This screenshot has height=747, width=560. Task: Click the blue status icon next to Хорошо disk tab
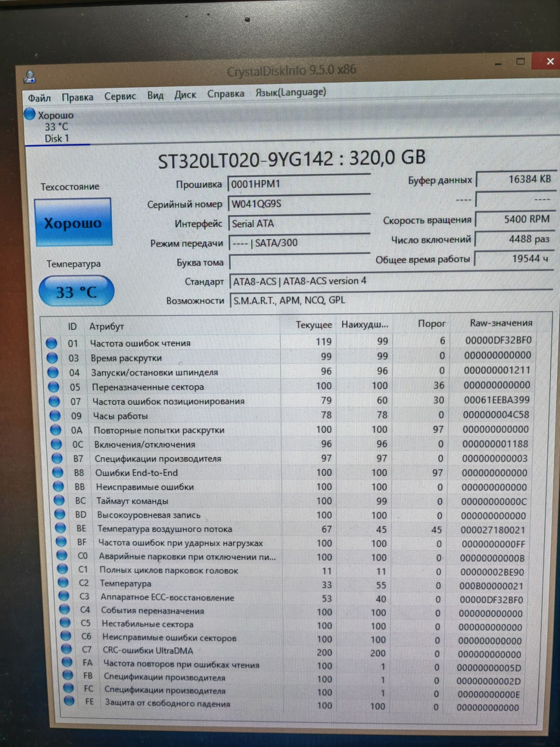tap(30, 114)
